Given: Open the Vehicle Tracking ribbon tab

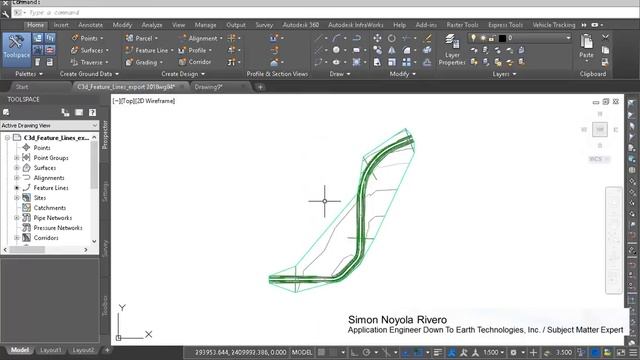Looking at the screenshot, I should click(x=553, y=25).
